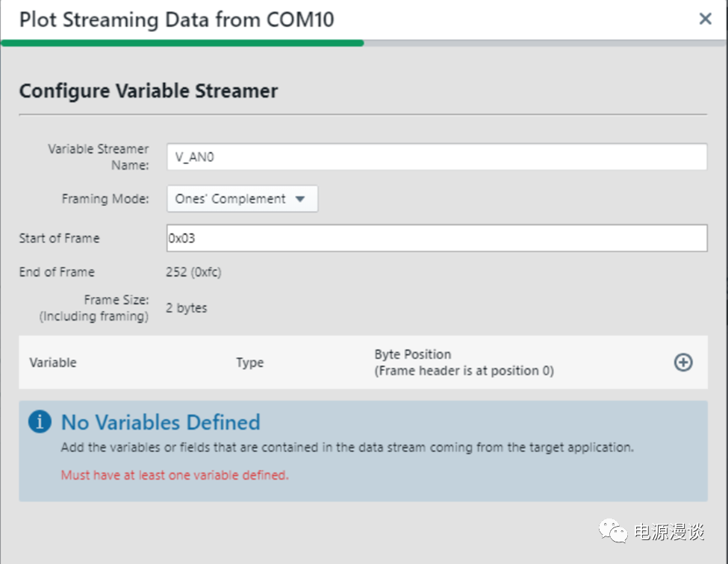Open the Framing Mode dropdown
Viewport: 728px width, 564px height.
pos(242,199)
